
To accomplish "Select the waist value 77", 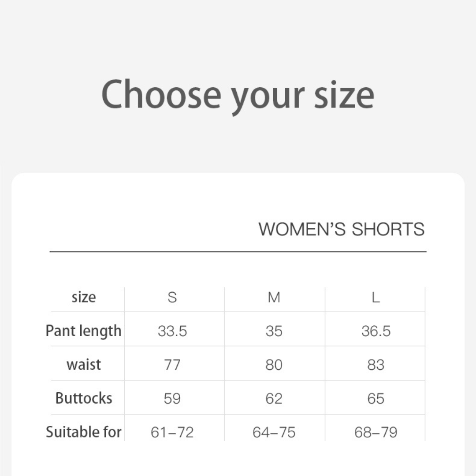I will click(x=172, y=365).
